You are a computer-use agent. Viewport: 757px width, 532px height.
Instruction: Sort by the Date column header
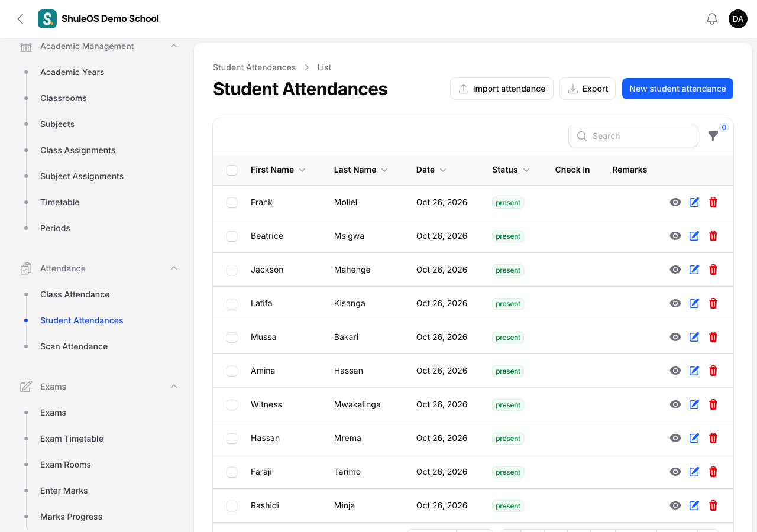pos(431,170)
